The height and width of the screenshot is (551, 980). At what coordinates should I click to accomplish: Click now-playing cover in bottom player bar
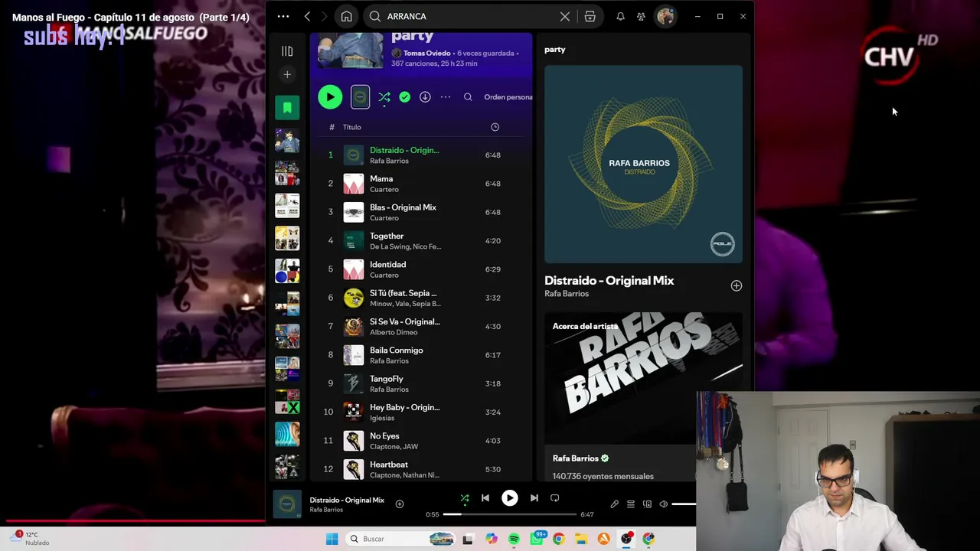[x=287, y=504]
